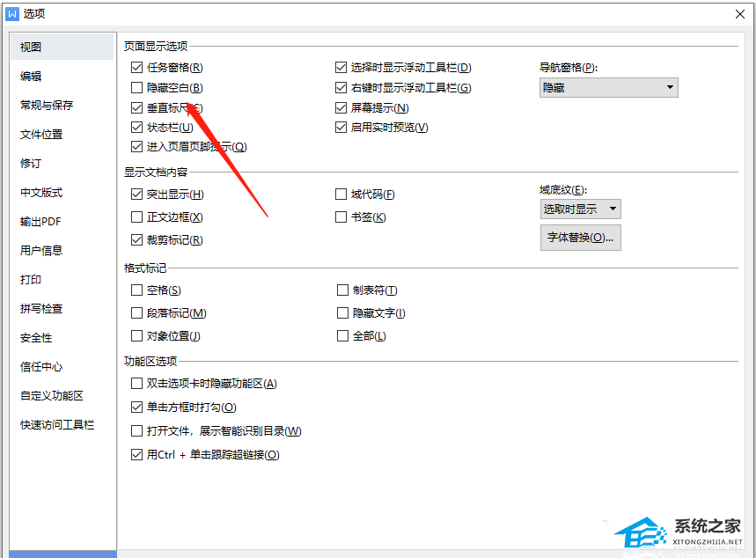756x558 pixels.
Task: Open the 用户信息 category
Action: (41, 250)
